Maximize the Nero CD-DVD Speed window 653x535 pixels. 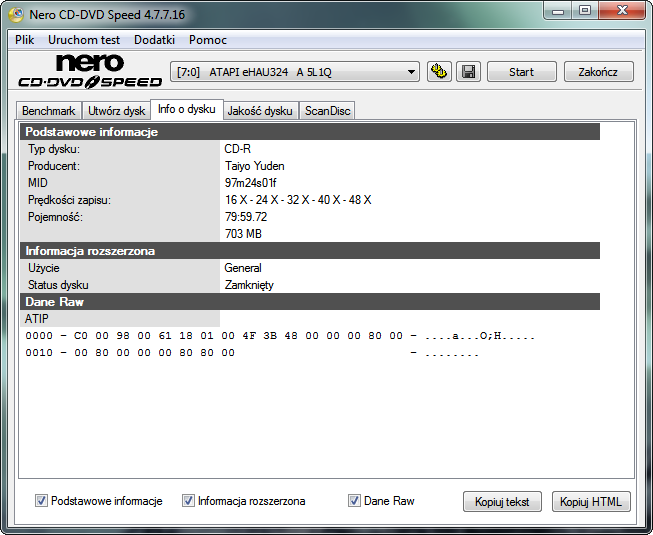[x=585, y=11]
